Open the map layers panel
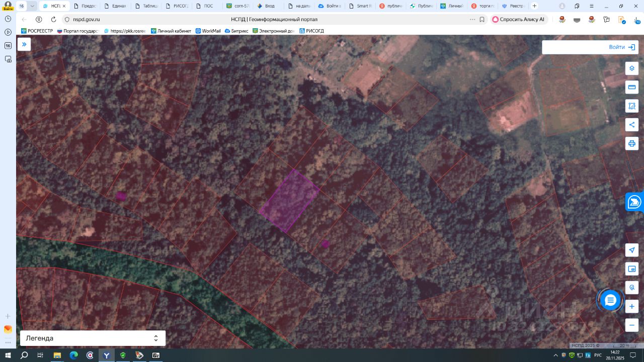 point(632,68)
